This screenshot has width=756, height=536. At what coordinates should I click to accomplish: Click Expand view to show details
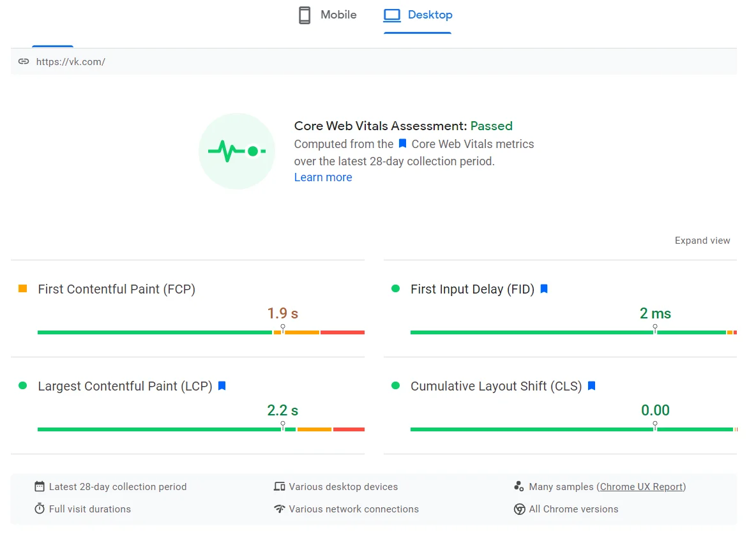[x=702, y=241]
